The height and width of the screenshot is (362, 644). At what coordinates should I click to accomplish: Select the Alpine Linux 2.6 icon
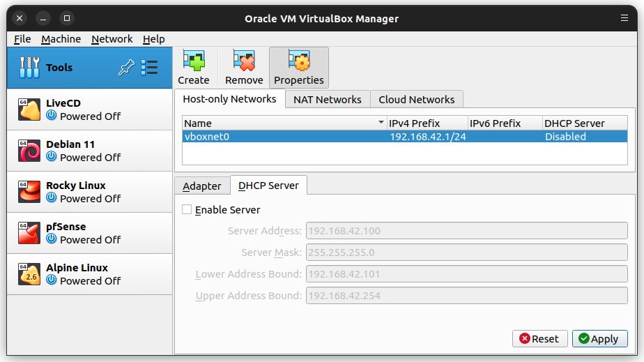tap(29, 273)
